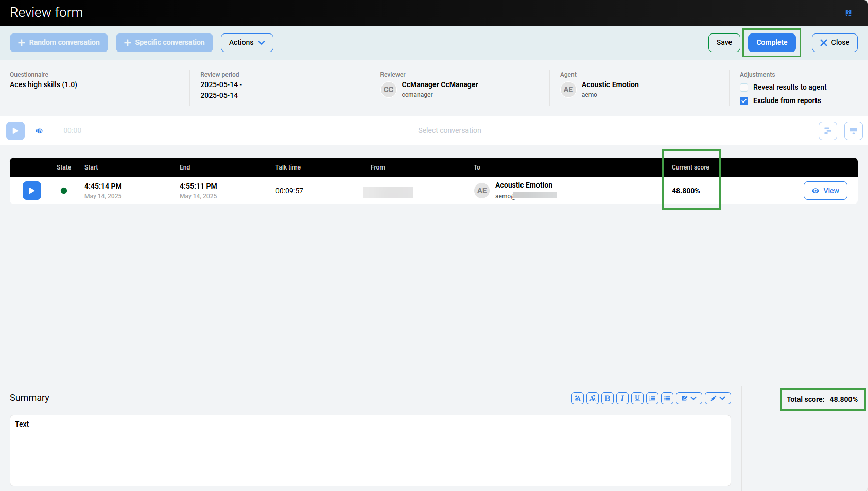The height and width of the screenshot is (491, 868).
Task: Expand the Actions dropdown
Action: coord(247,43)
